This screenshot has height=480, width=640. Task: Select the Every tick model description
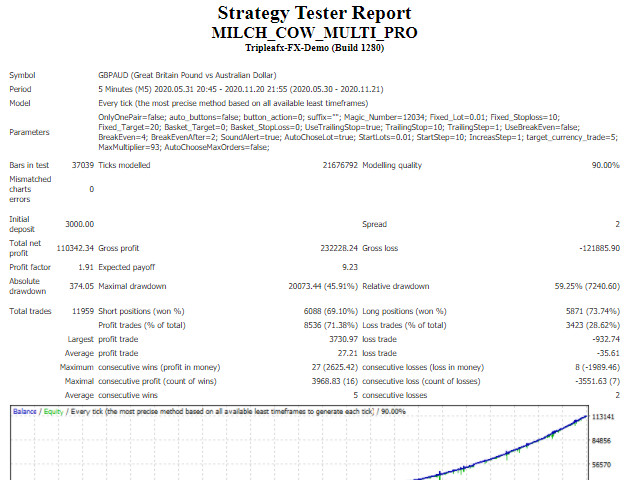[233, 103]
